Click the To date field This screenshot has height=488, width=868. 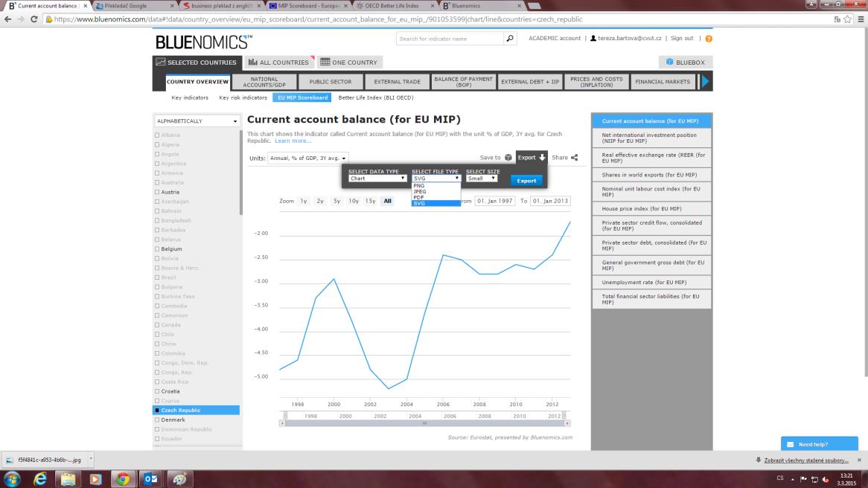[550, 201]
